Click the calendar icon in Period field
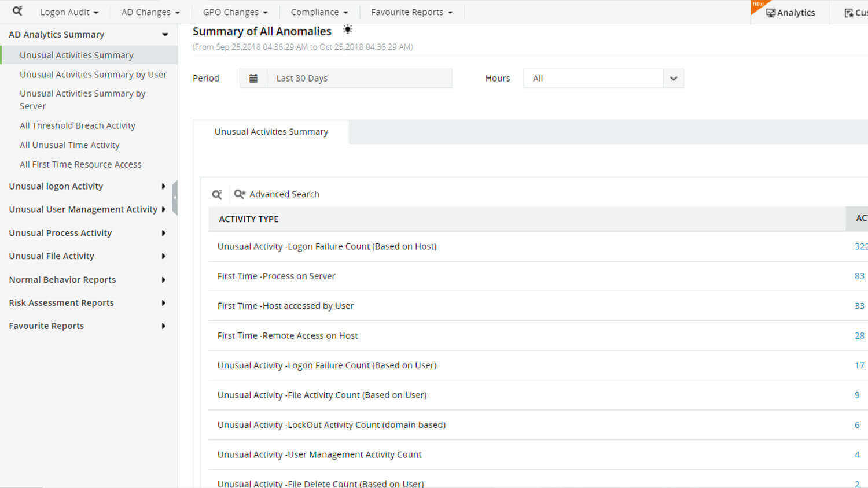Screen dimensions: 868x488 click(x=253, y=79)
